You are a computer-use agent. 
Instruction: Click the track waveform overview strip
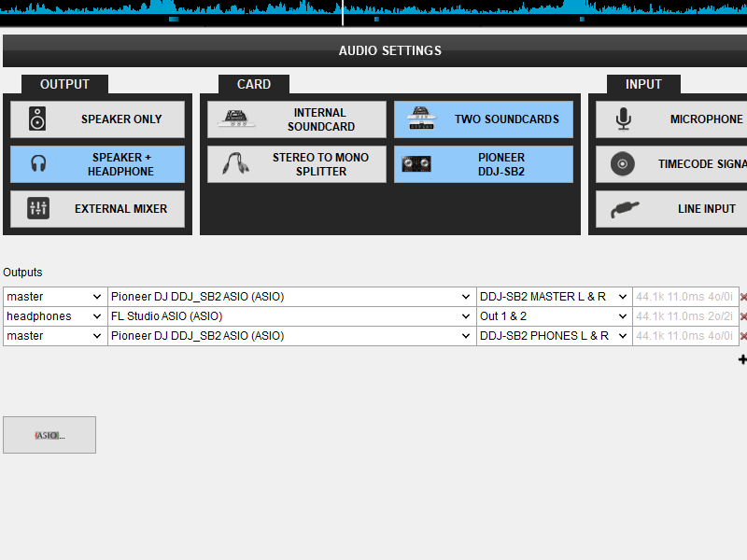tap(373, 12)
